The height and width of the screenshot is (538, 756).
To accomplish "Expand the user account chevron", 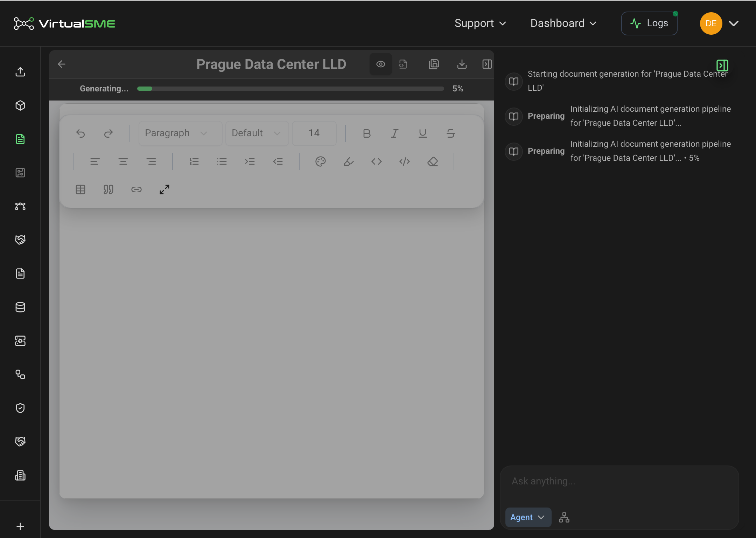I will (x=734, y=23).
